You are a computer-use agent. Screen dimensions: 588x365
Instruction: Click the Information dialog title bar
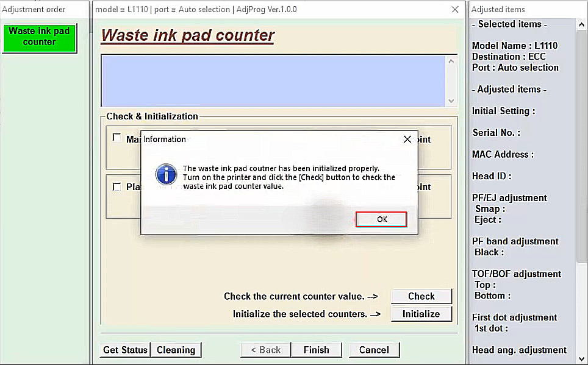274,140
